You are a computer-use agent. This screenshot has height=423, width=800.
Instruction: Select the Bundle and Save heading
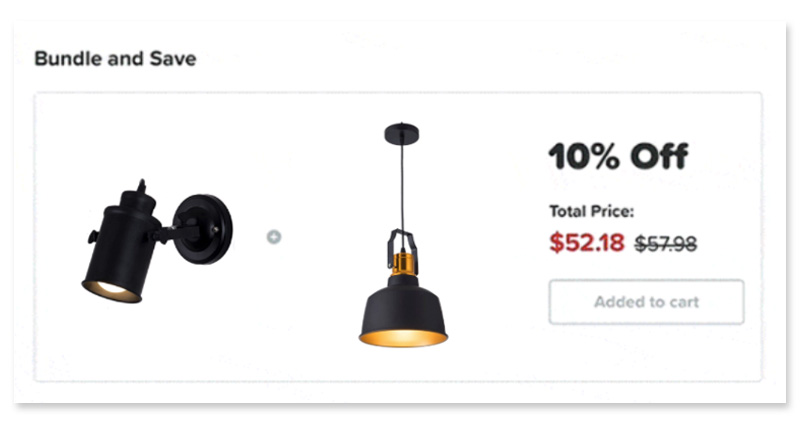tap(115, 59)
